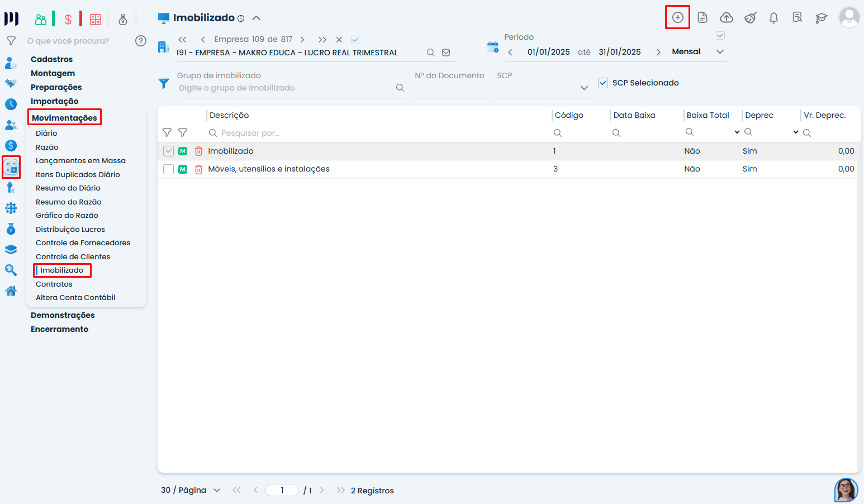864x504 pixels.
Task: Select the red grid table module icon
Action: click(96, 20)
